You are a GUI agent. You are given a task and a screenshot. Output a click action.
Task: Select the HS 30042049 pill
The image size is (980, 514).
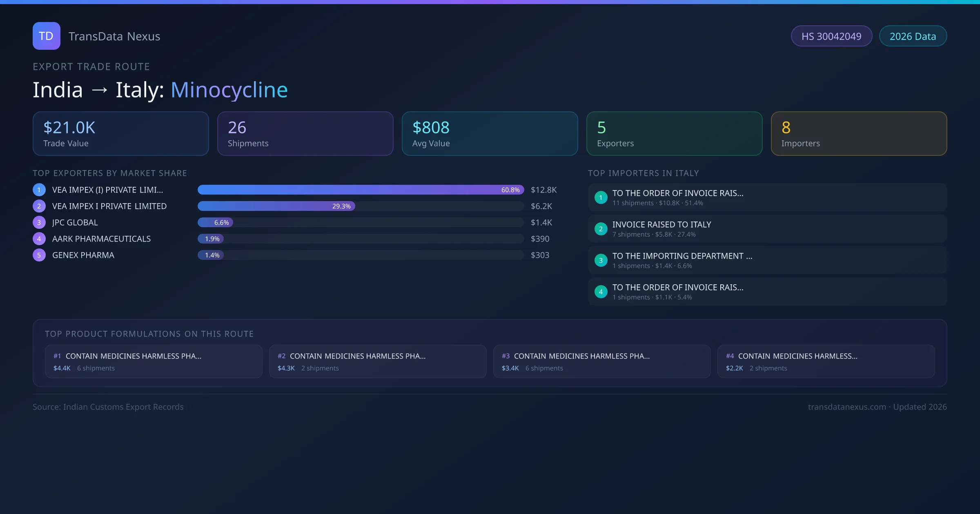(831, 36)
